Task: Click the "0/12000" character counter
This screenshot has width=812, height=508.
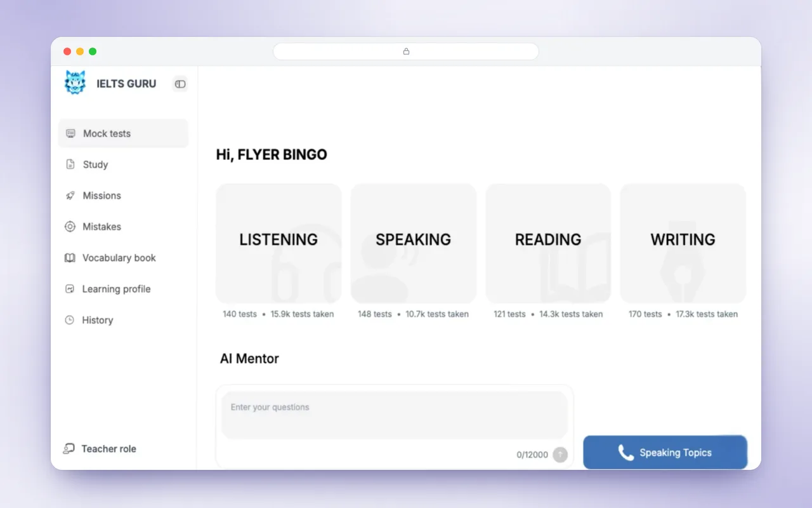Action: (x=532, y=455)
